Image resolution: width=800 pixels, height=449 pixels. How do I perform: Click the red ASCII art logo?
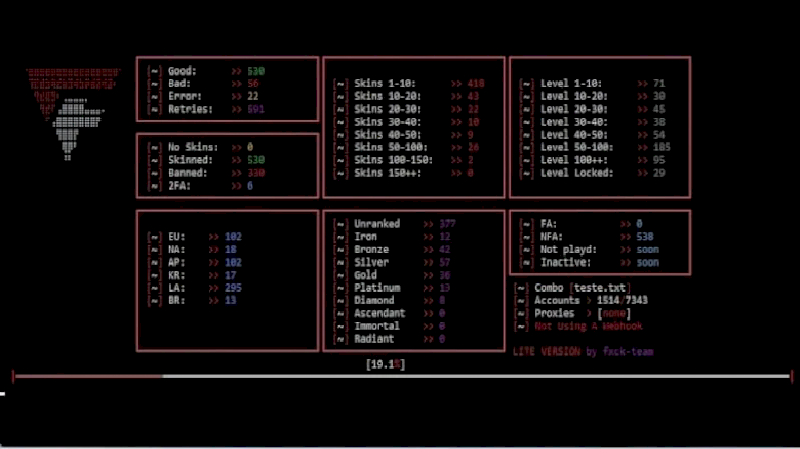73,114
